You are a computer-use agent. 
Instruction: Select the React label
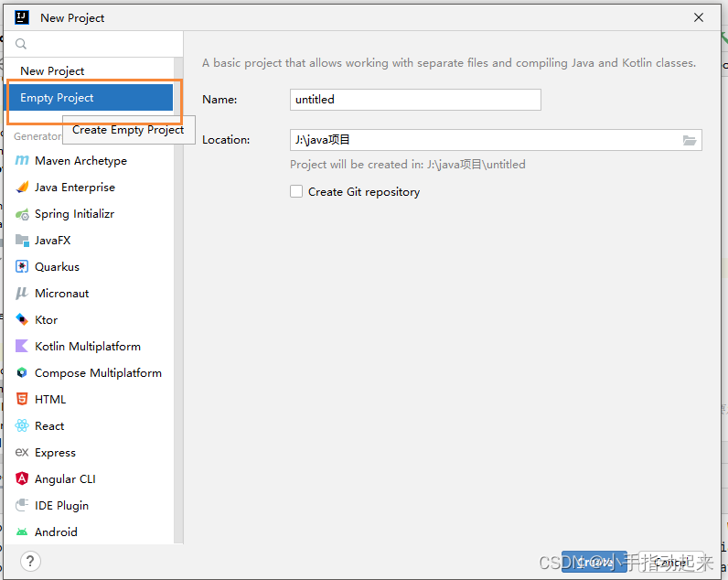click(x=49, y=425)
